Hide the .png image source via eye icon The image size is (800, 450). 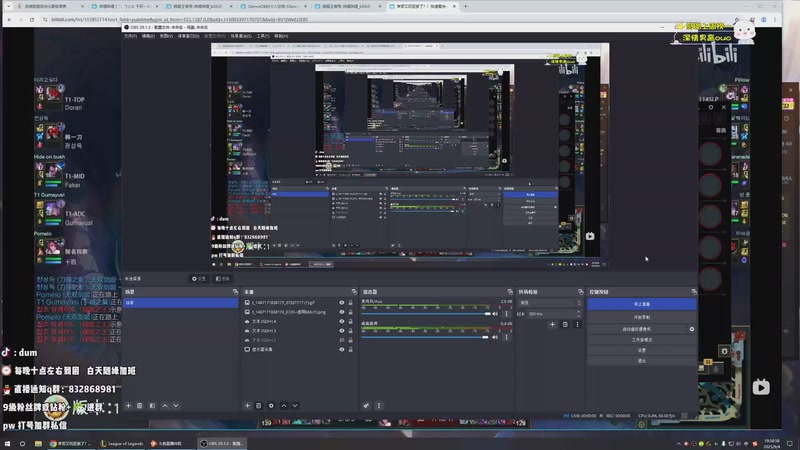[x=341, y=312]
